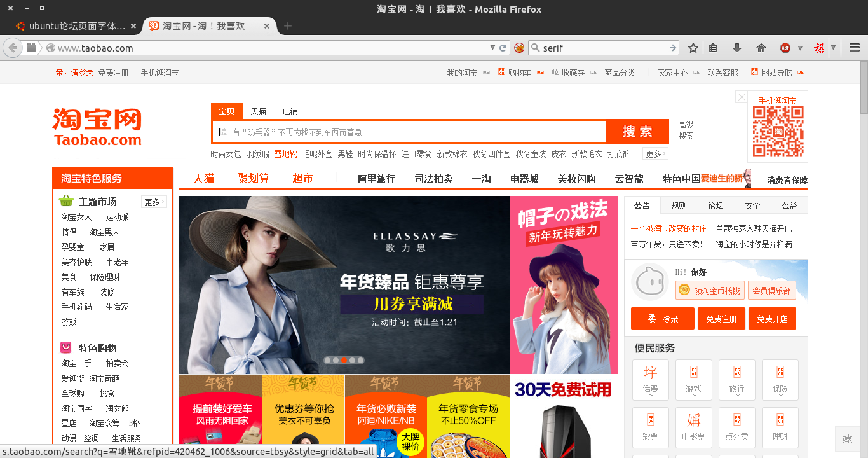Click the green basket icon beside 主题市场
Viewport: 868px width, 458px height.
click(x=66, y=201)
